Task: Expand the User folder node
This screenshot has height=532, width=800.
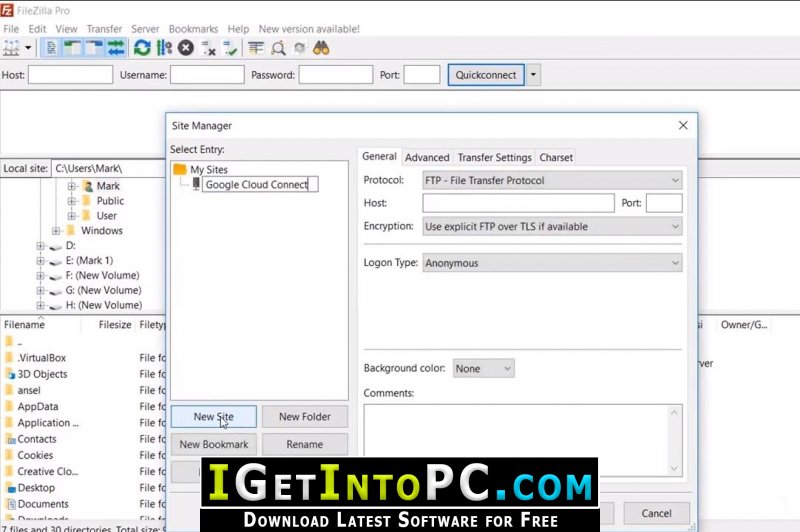Action: click(72, 216)
